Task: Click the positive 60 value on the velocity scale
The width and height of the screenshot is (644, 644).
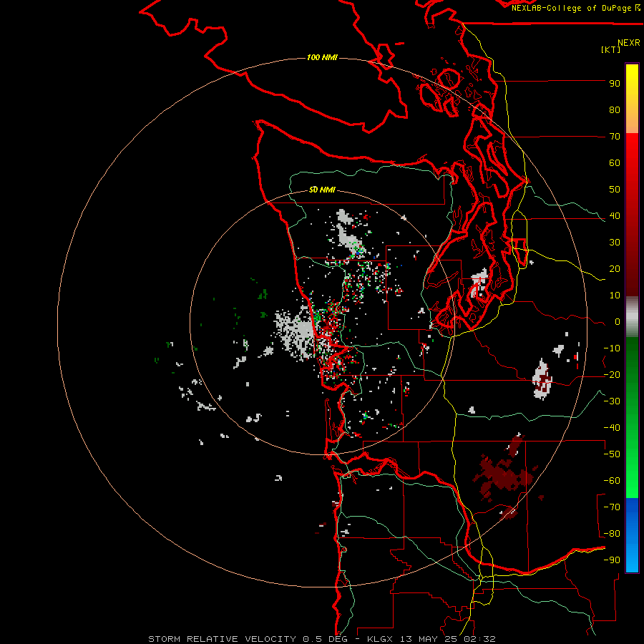Action: pos(615,162)
